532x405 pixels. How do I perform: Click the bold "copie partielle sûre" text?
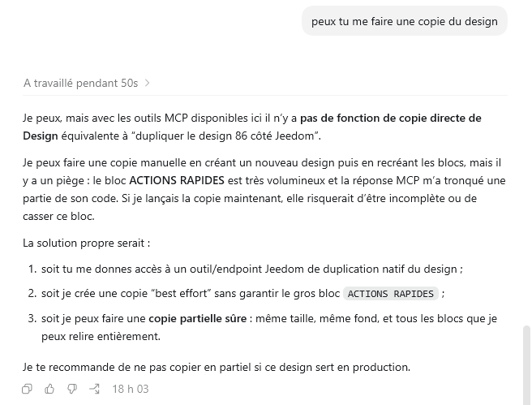(197, 318)
